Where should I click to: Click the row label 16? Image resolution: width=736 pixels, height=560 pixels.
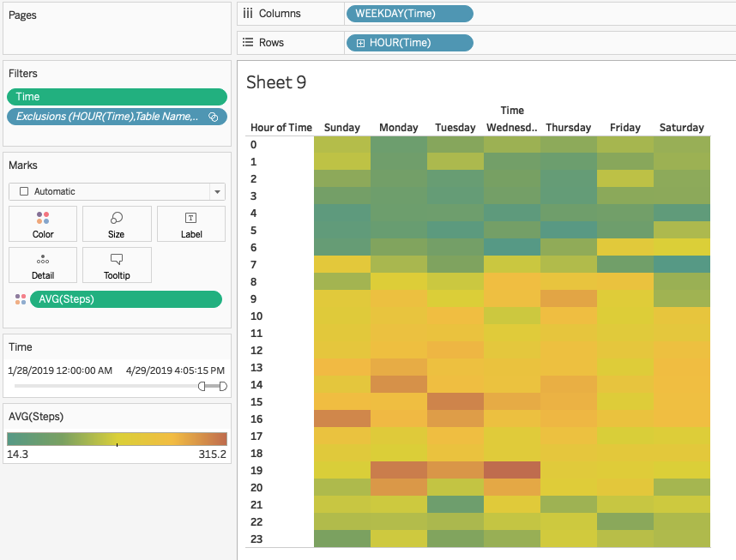point(256,419)
